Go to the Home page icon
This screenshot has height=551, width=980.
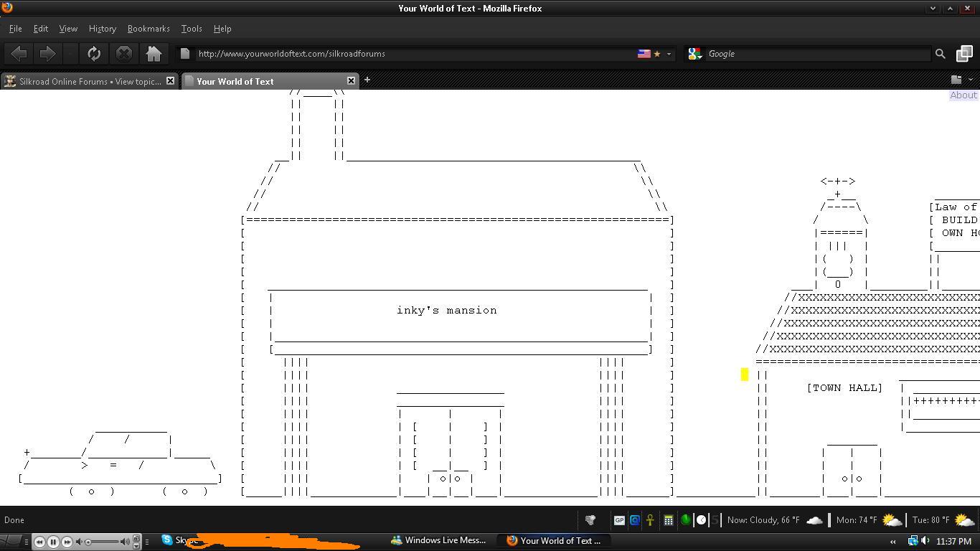pyautogui.click(x=154, y=54)
